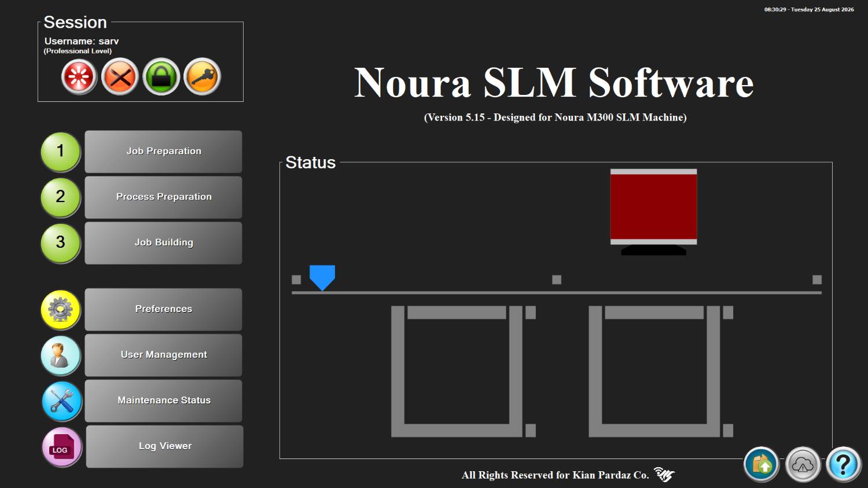Click the yellow gear Preferences icon
The image size is (868, 488).
61,310
